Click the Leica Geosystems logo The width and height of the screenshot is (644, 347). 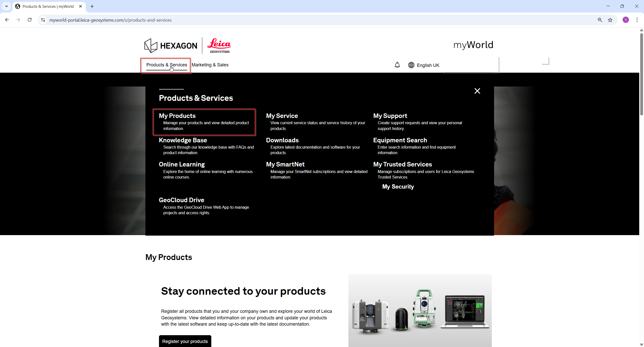coord(219,46)
